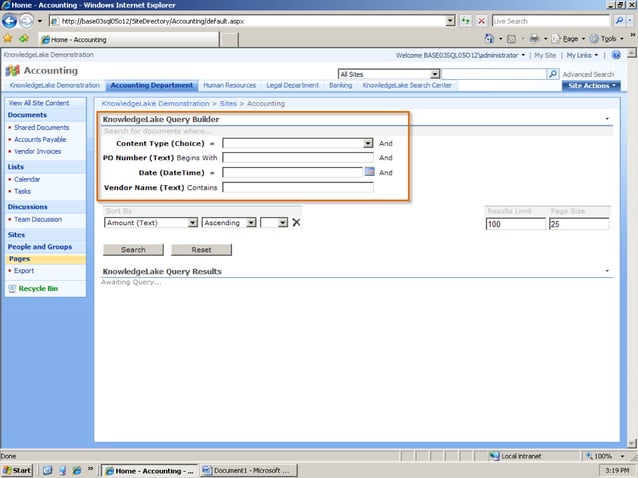Expand the Query Builder web part menu

607,119
